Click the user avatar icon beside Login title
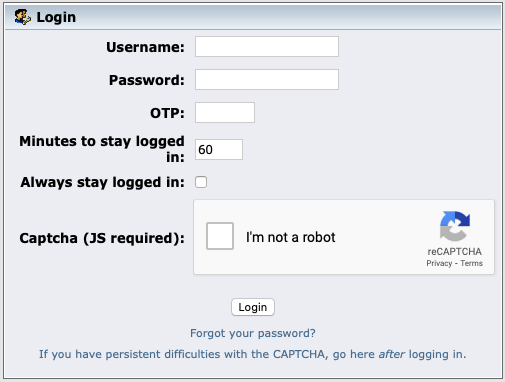Viewport: 505px width, 382px height. [23, 17]
